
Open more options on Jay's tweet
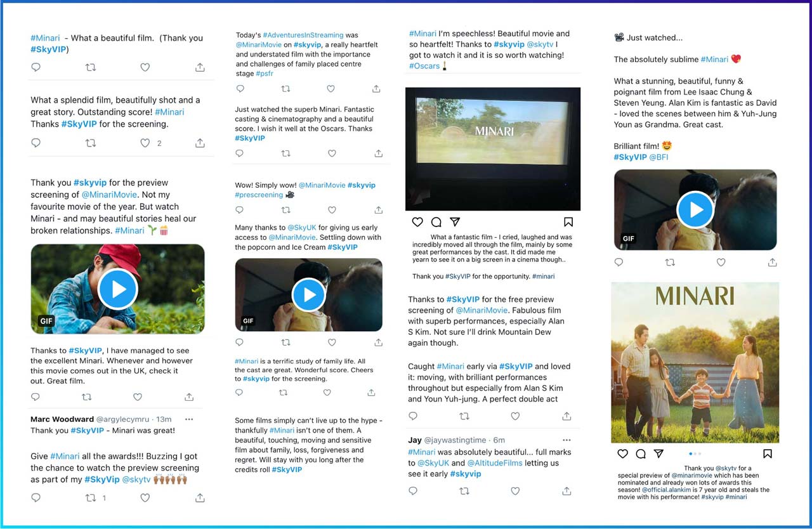click(566, 440)
